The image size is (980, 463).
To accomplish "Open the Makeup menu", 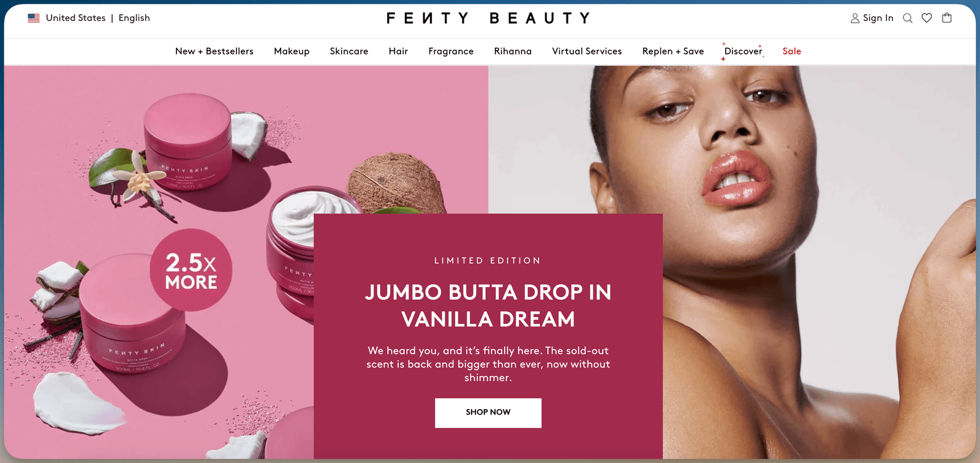I will (292, 51).
